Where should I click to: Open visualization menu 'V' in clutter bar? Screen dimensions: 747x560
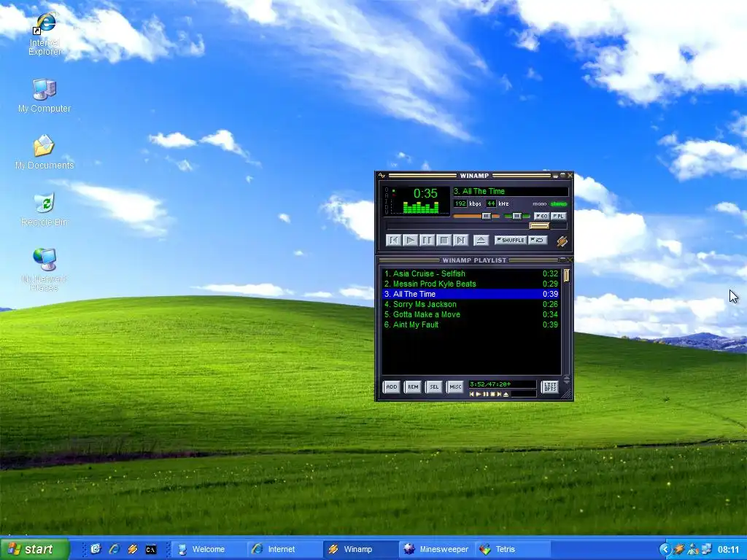tap(387, 212)
